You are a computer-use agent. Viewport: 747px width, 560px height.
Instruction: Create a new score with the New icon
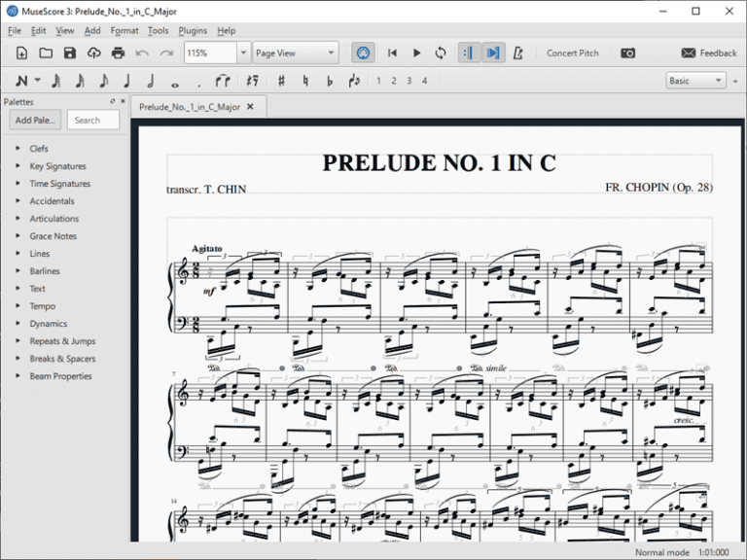21,52
